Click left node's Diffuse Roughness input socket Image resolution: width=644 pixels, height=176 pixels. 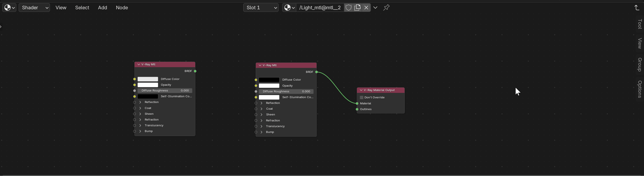coord(135,91)
